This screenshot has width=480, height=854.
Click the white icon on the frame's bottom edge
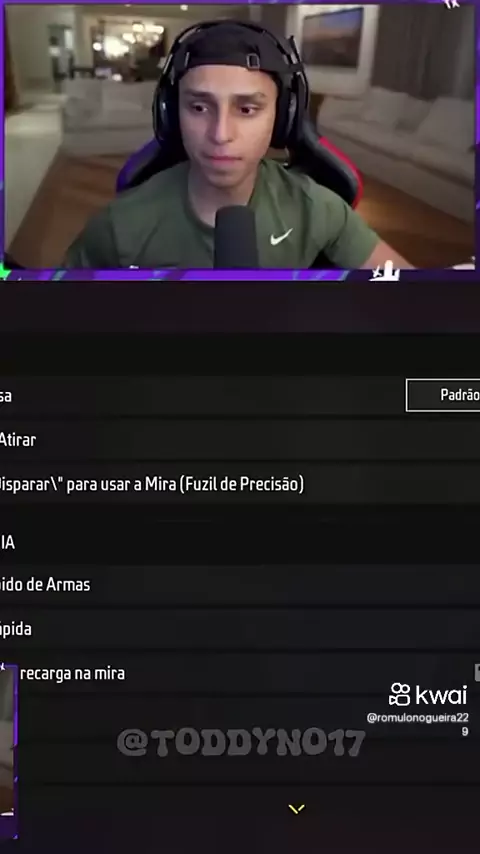384,271
